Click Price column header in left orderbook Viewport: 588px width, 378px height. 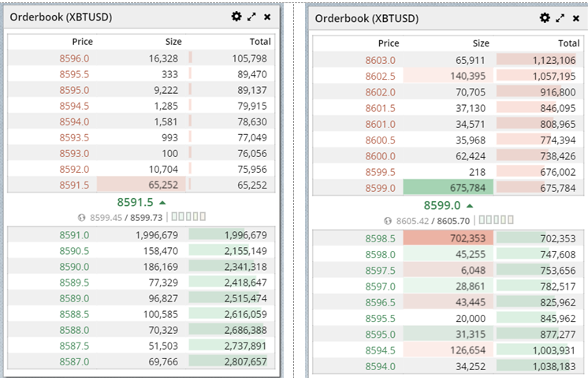pos(83,42)
